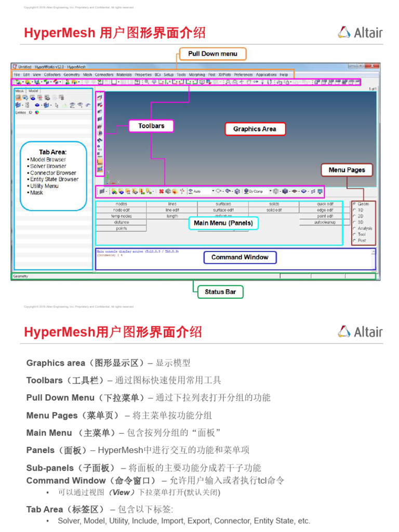Click the monitor icon ending the display toolbar

[x=320, y=191]
